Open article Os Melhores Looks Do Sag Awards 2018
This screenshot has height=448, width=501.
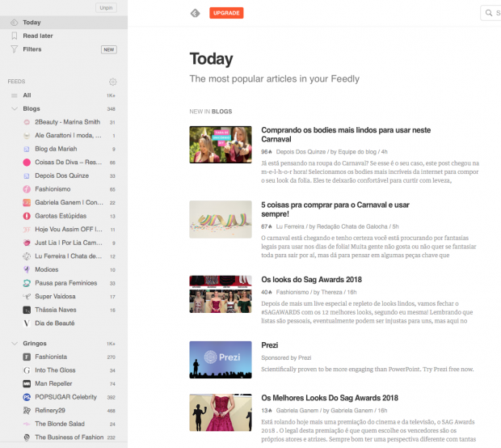[x=330, y=398]
